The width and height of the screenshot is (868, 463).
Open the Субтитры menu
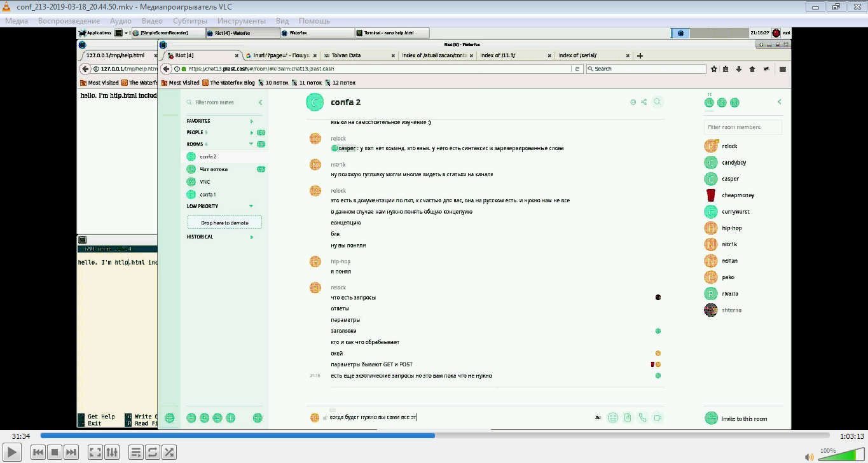[190, 21]
